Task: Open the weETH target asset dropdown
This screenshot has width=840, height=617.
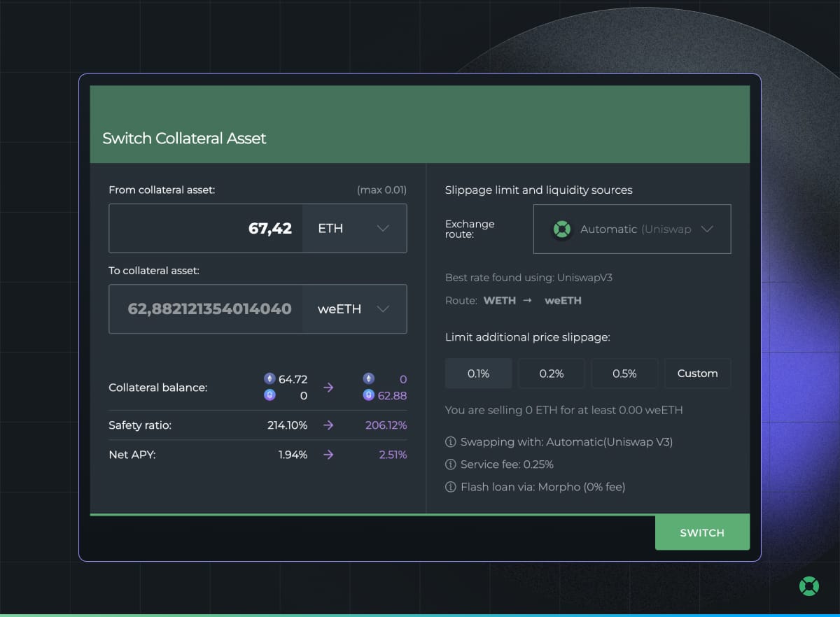Action: (x=354, y=308)
